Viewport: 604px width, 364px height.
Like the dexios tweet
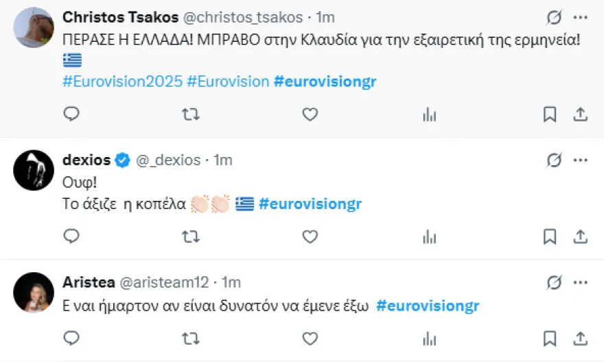(310, 236)
